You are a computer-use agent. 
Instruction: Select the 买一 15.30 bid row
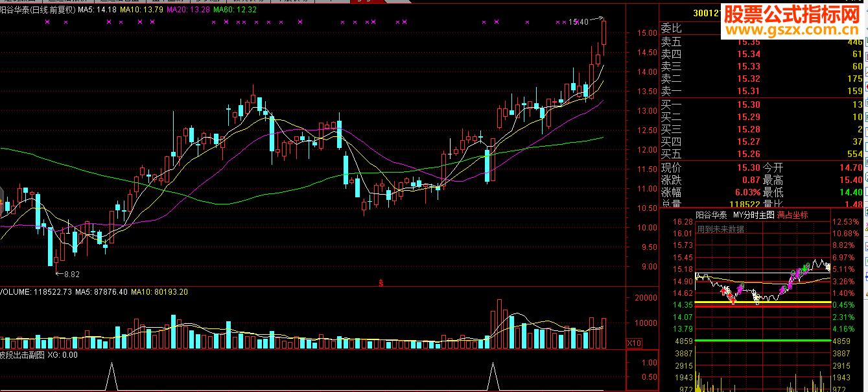point(762,104)
